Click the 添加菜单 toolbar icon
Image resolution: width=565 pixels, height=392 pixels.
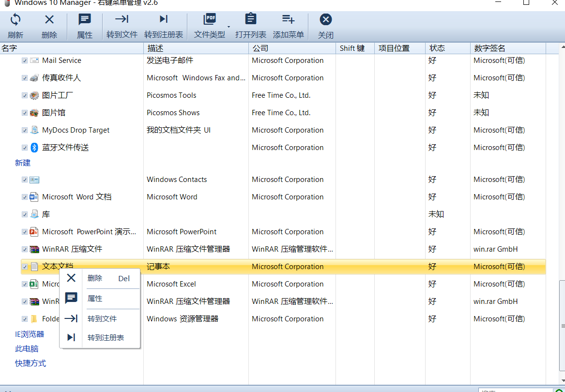(x=288, y=19)
